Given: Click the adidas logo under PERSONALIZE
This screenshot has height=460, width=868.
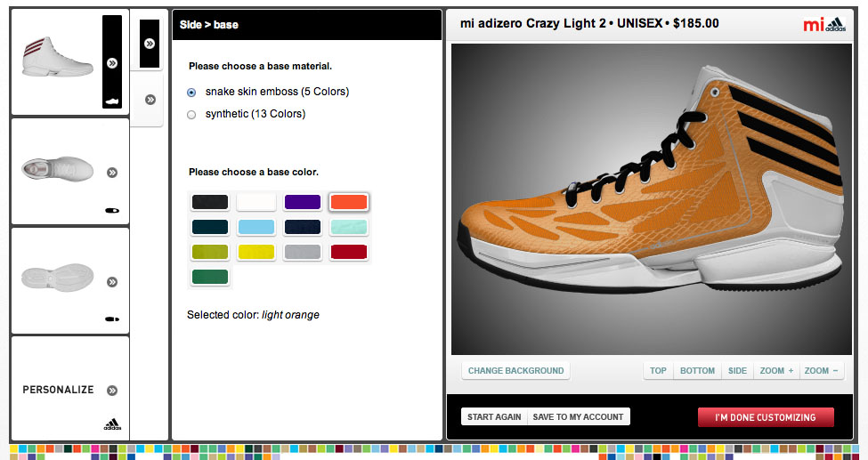Looking at the screenshot, I should point(112,424).
